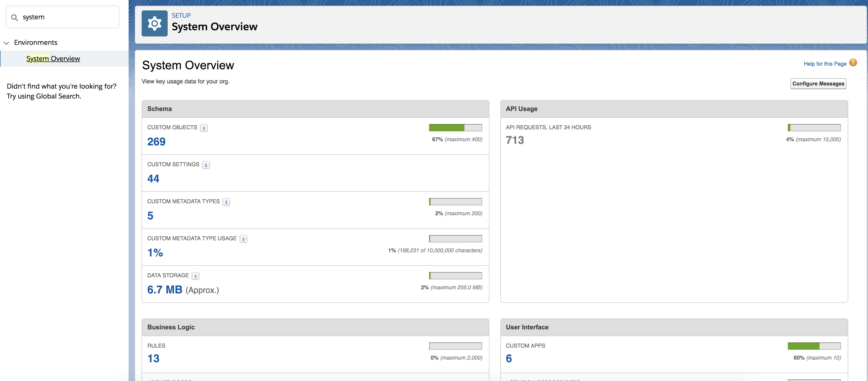Click the orange help question mark icon
Image resolution: width=868 pixels, height=381 pixels.
pyautogui.click(x=853, y=63)
